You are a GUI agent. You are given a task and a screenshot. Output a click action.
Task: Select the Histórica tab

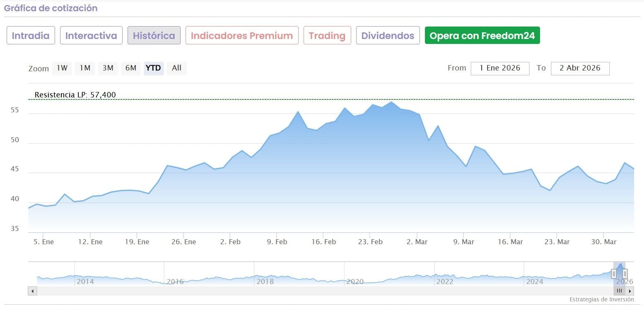154,36
